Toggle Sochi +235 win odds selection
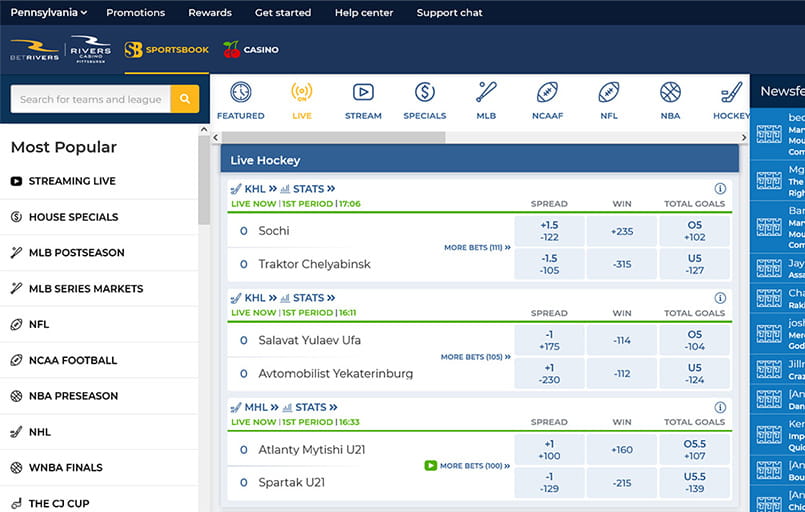This screenshot has width=805, height=512. 622,231
